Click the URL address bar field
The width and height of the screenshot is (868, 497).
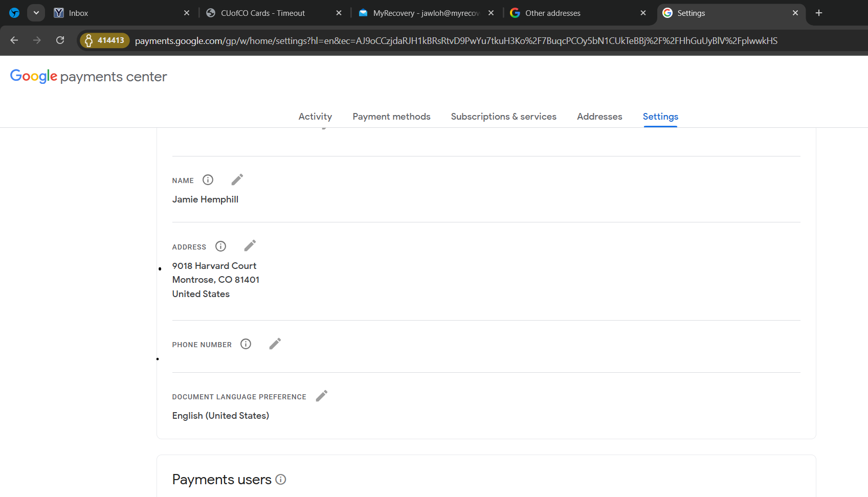[x=455, y=41]
